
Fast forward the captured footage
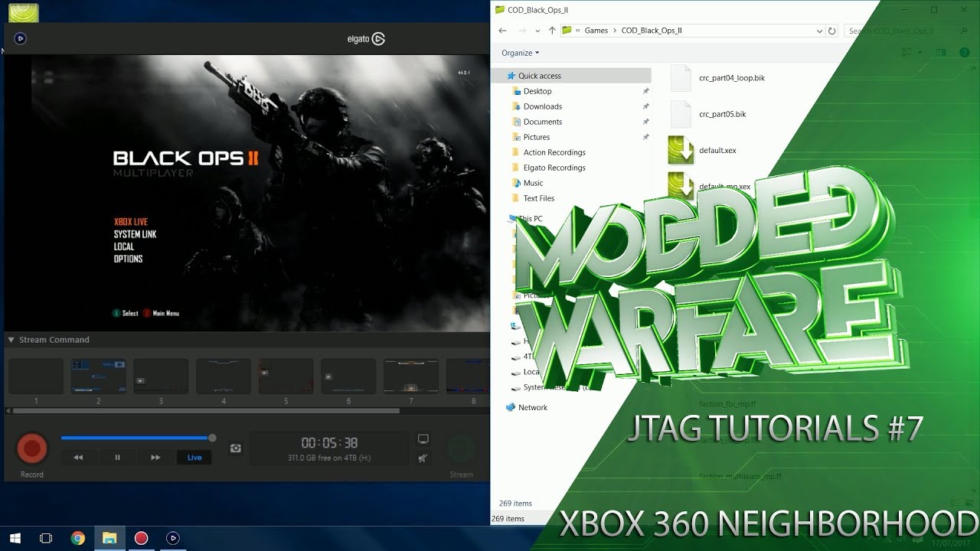coord(155,458)
